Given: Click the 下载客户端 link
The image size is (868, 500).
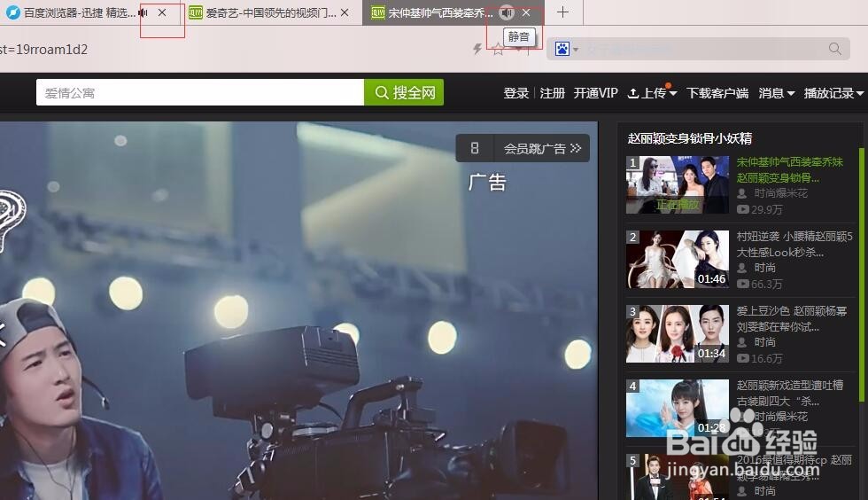Looking at the screenshot, I should click(x=717, y=93).
